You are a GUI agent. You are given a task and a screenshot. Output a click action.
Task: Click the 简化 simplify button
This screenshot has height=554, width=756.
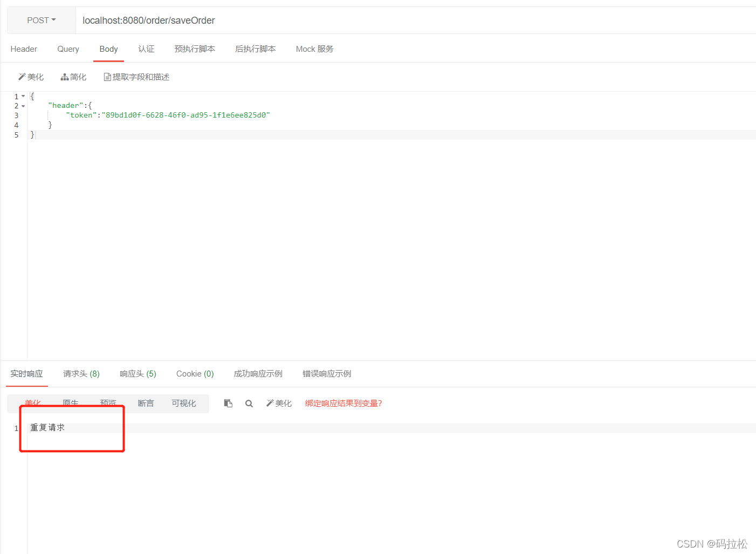(73, 77)
